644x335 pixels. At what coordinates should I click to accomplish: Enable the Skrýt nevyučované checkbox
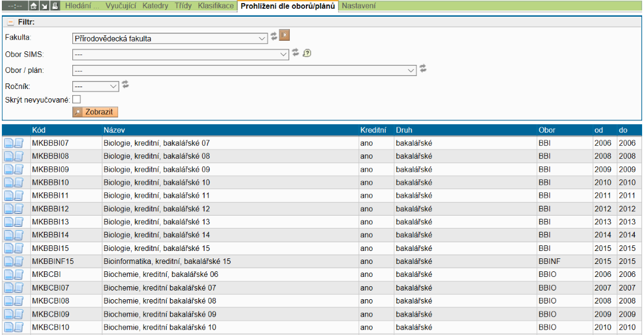77,100
